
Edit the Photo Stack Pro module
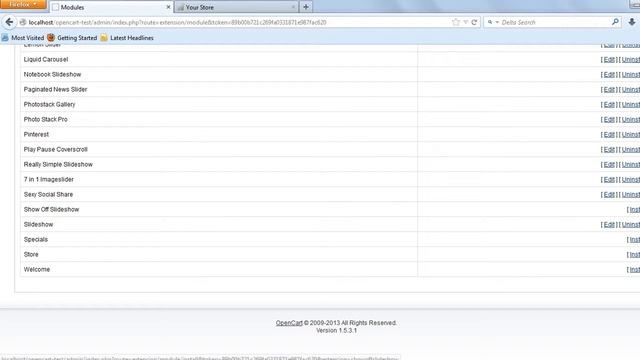click(609, 120)
